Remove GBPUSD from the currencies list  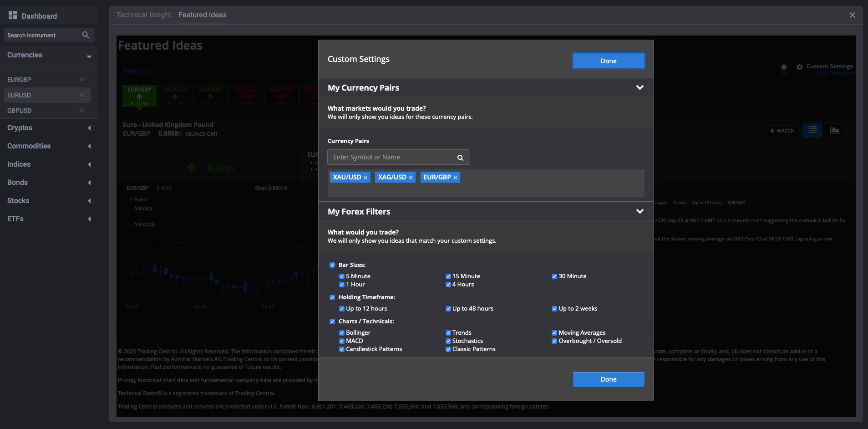[x=81, y=110]
